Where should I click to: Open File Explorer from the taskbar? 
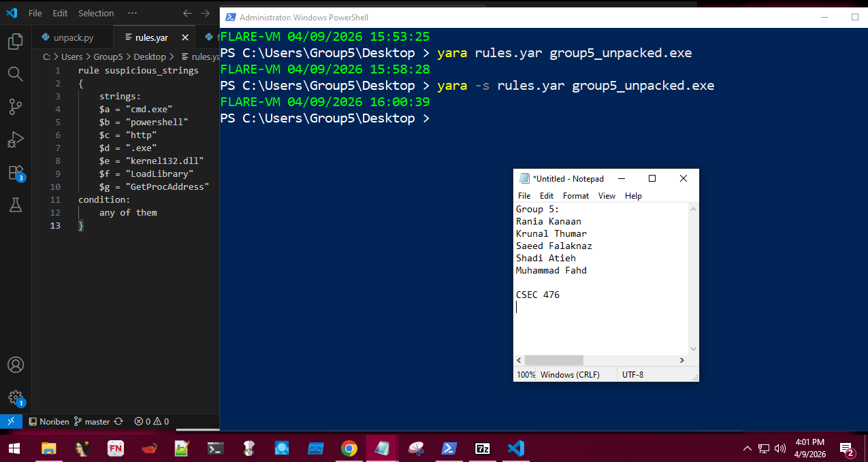pos(49,448)
